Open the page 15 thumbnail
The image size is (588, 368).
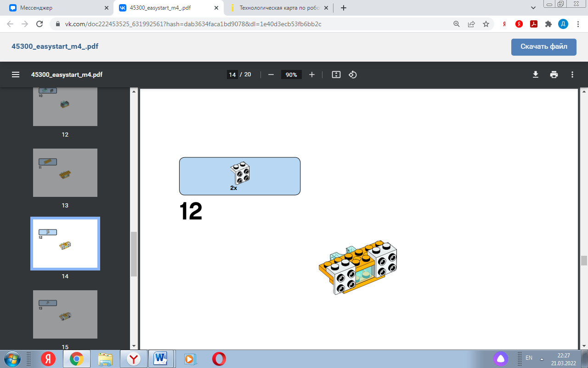65,314
